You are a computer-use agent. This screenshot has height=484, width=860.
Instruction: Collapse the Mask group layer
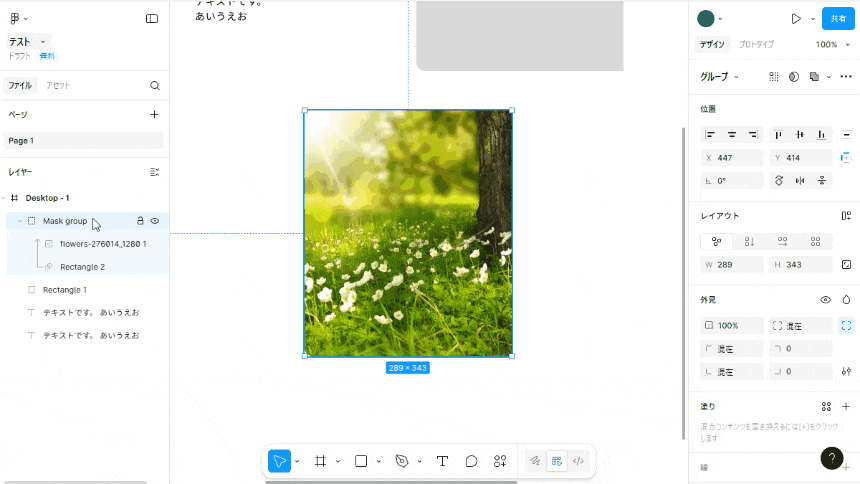(x=20, y=221)
